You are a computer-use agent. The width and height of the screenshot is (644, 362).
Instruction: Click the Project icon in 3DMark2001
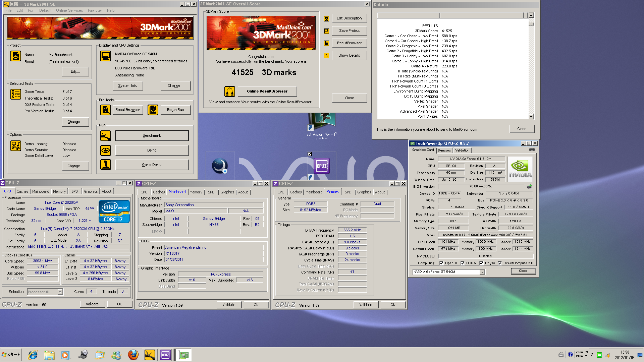click(x=16, y=56)
